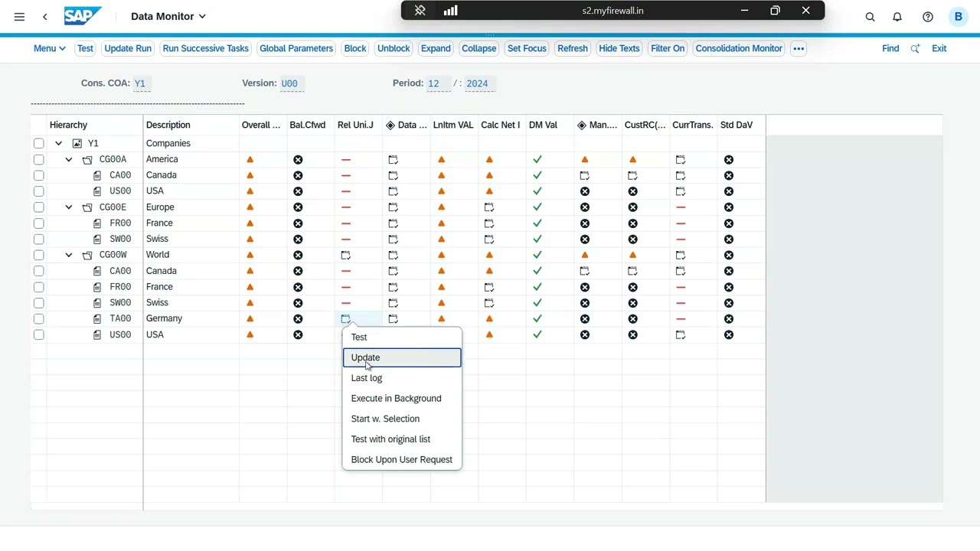
Task: Click the Hide Texts button
Action: pyautogui.click(x=619, y=48)
